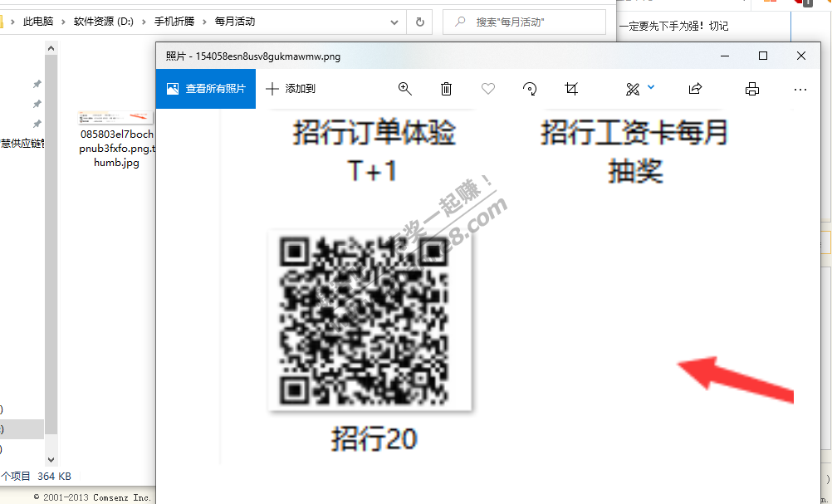The height and width of the screenshot is (504, 832).
Task: Rotate the photo with the rotate icon
Action: tap(530, 89)
